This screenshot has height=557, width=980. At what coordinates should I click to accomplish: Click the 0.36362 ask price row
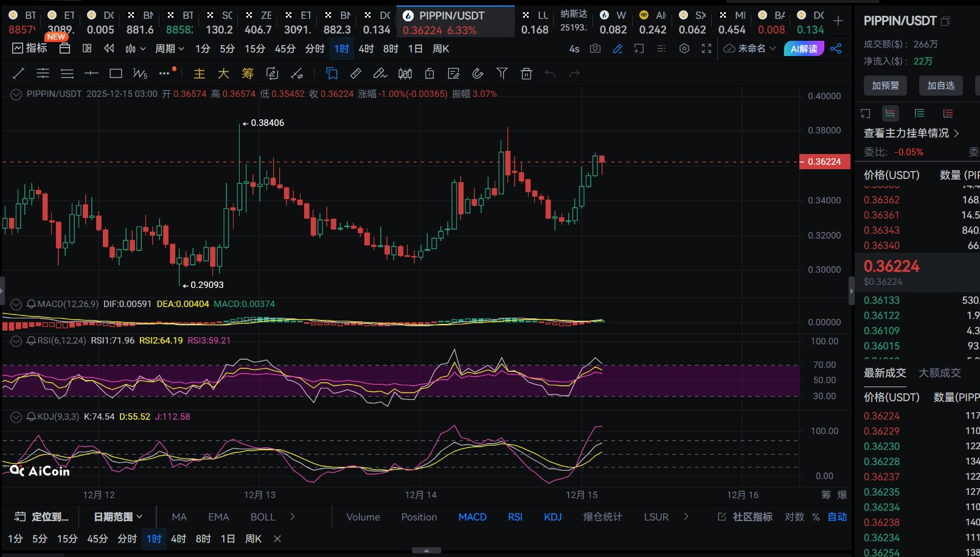(x=881, y=200)
